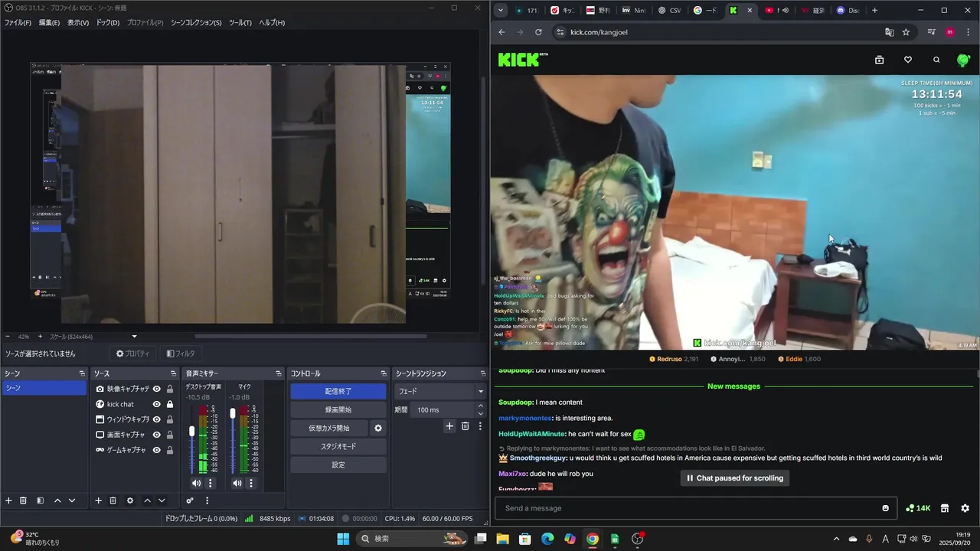Adjust デスクトップ音声 volume slider
Screen dimensions: 980x551
click(x=192, y=432)
